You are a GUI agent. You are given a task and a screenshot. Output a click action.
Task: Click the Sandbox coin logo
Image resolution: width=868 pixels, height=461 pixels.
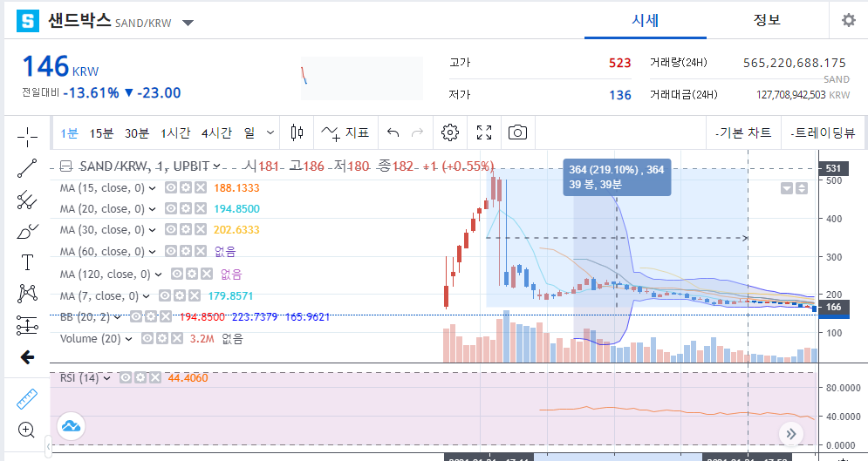click(x=28, y=21)
